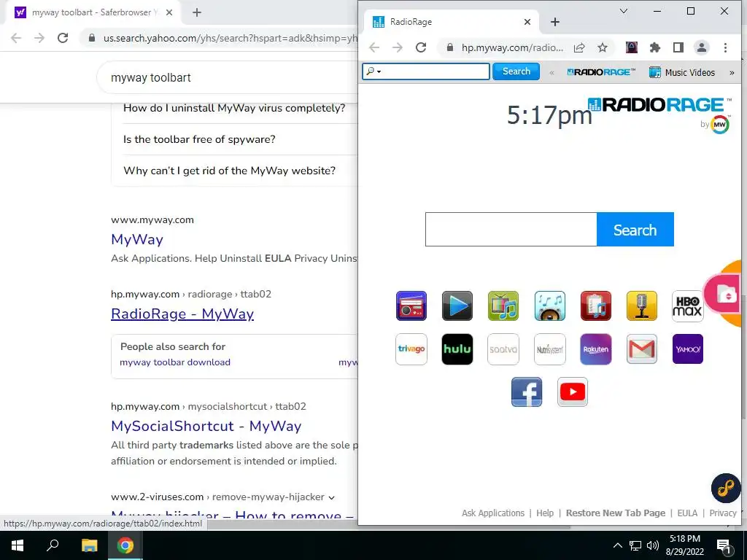
Task: Open the Help footer link
Action: pyautogui.click(x=544, y=513)
